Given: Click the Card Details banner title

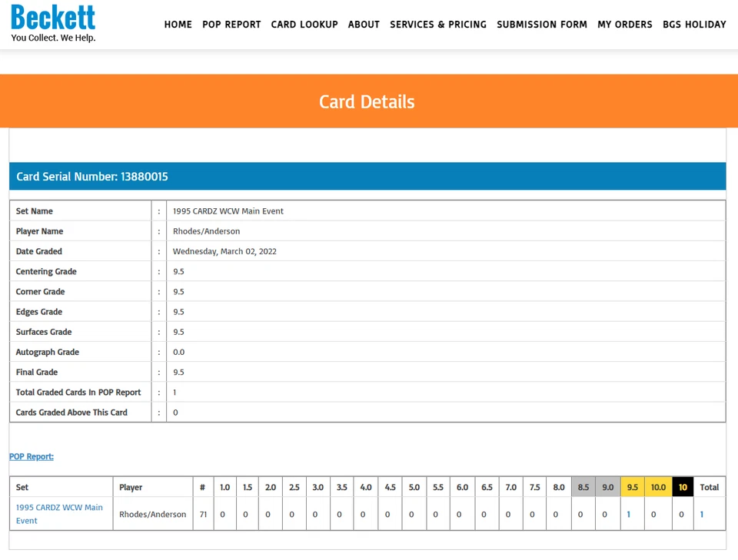Looking at the screenshot, I should click(x=367, y=101).
